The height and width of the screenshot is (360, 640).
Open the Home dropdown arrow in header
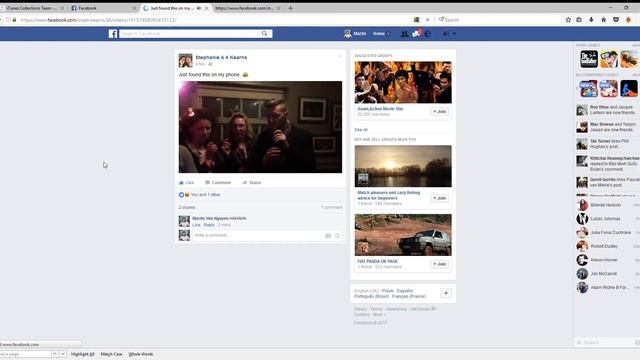(x=388, y=34)
